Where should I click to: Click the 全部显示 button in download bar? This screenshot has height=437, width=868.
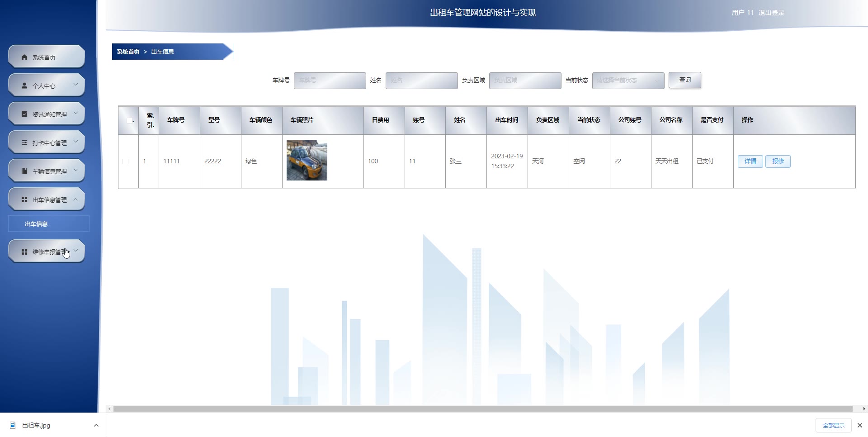point(834,425)
